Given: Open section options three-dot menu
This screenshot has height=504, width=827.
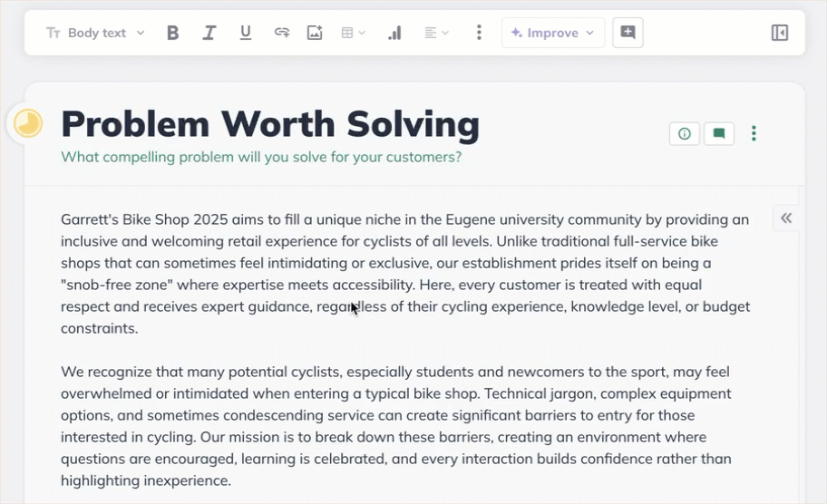Looking at the screenshot, I should tap(754, 133).
